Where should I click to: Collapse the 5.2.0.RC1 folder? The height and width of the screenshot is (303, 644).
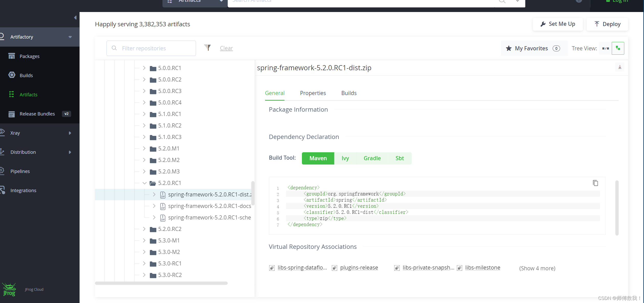[144, 183]
